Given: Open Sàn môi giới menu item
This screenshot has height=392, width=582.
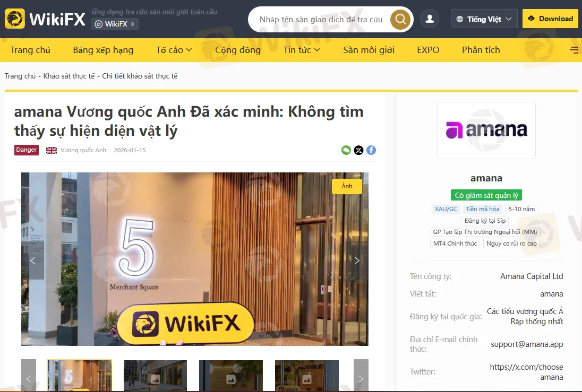Looking at the screenshot, I should click(369, 50).
